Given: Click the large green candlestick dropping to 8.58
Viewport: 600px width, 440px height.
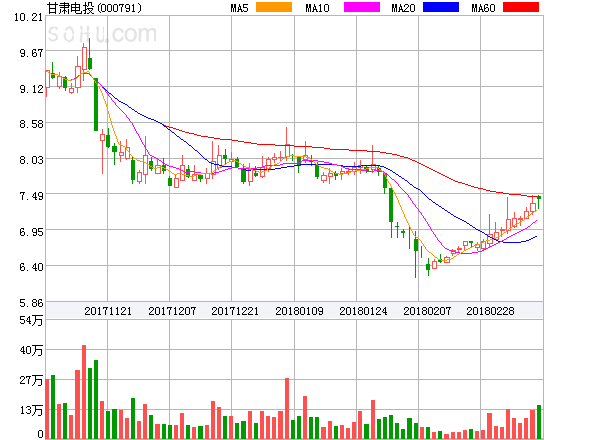Looking at the screenshot, I should (96, 104).
